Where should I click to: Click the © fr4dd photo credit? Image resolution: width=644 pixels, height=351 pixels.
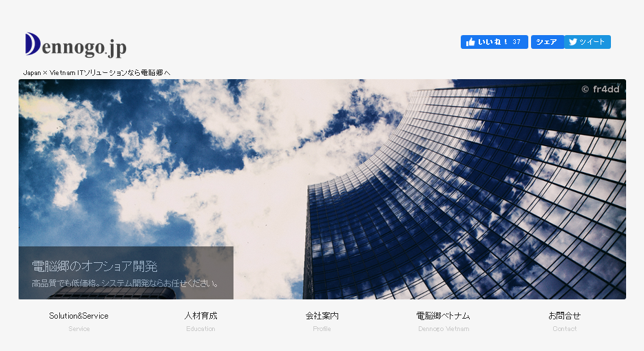(600, 89)
